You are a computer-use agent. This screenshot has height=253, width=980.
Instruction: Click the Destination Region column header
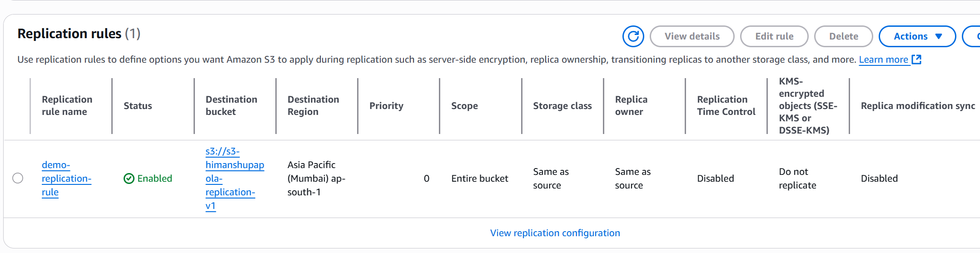tap(313, 106)
